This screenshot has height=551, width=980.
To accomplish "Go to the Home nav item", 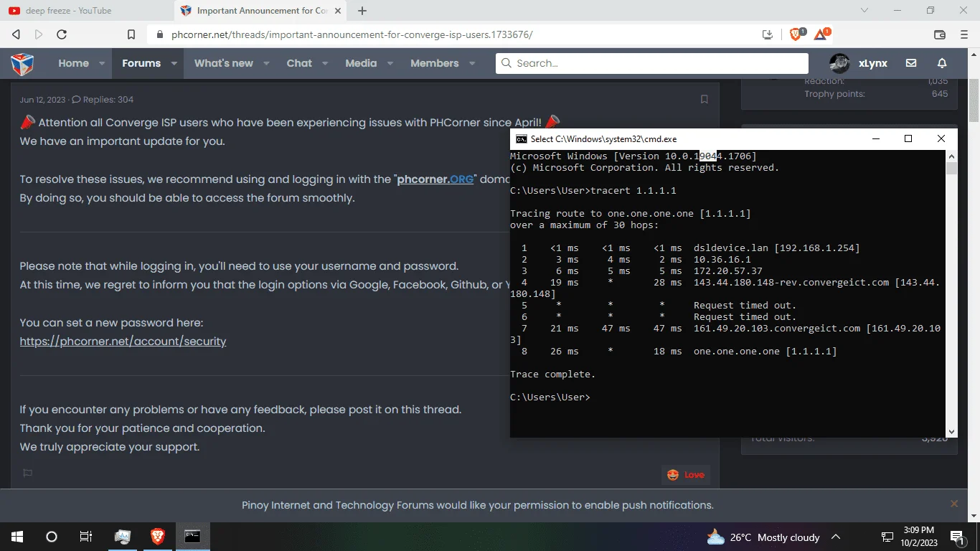I will coord(73,63).
